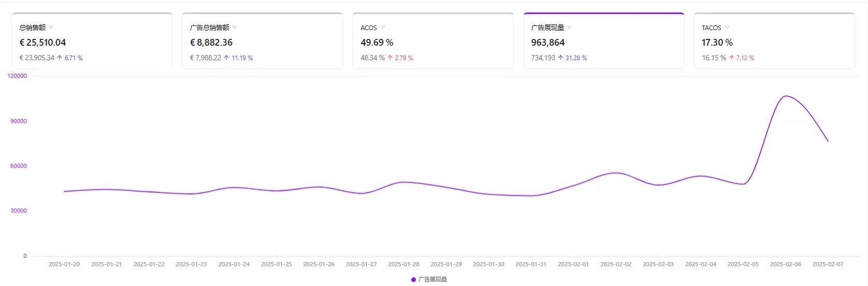Open the ACOS metric dropdown chevron
The height and width of the screenshot is (286, 868).
(382, 28)
